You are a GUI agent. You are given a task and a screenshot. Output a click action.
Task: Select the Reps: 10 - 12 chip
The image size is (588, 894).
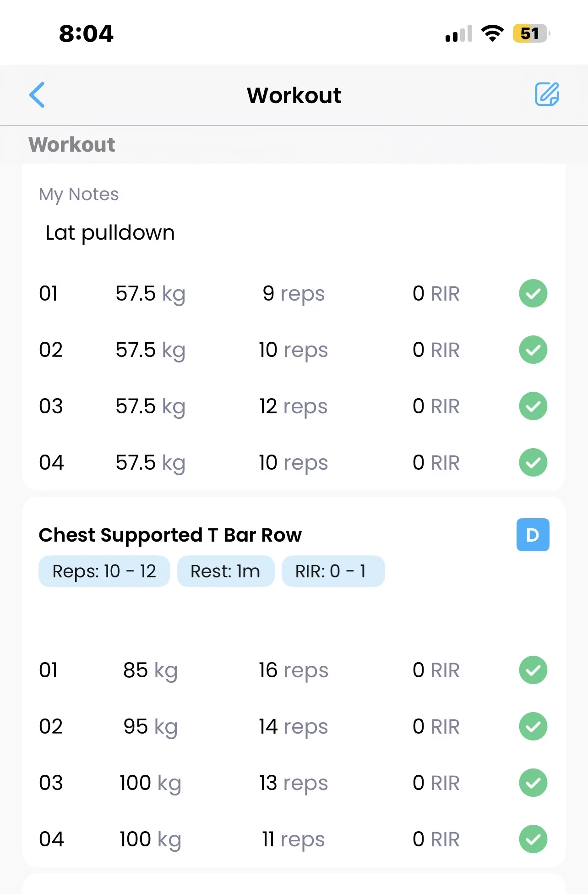click(x=104, y=571)
